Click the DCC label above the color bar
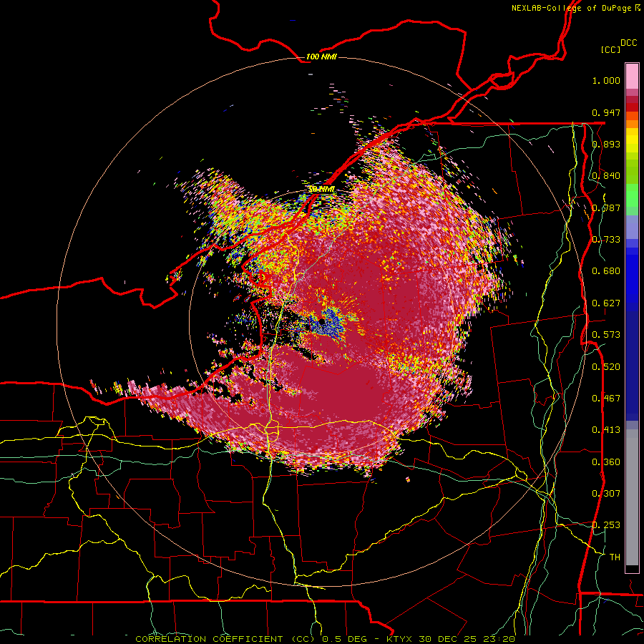Image resolution: width=644 pixels, height=644 pixels. pyautogui.click(x=629, y=43)
